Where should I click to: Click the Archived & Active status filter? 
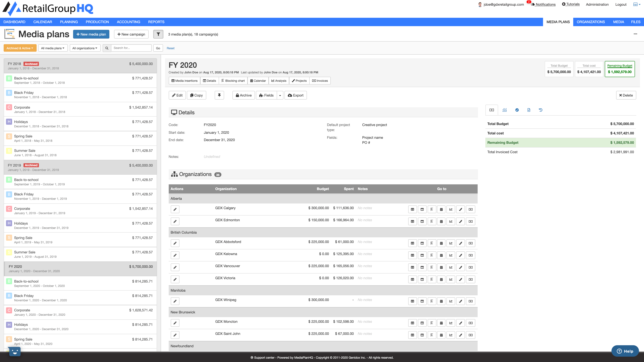click(20, 48)
